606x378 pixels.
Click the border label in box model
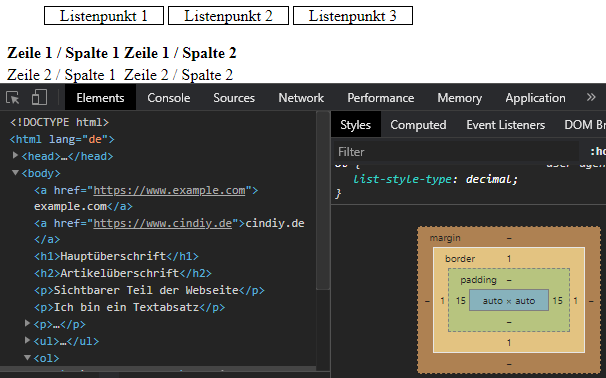[460, 259]
